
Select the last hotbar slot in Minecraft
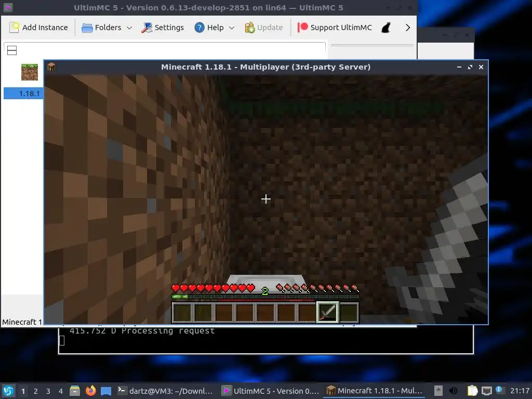click(349, 312)
